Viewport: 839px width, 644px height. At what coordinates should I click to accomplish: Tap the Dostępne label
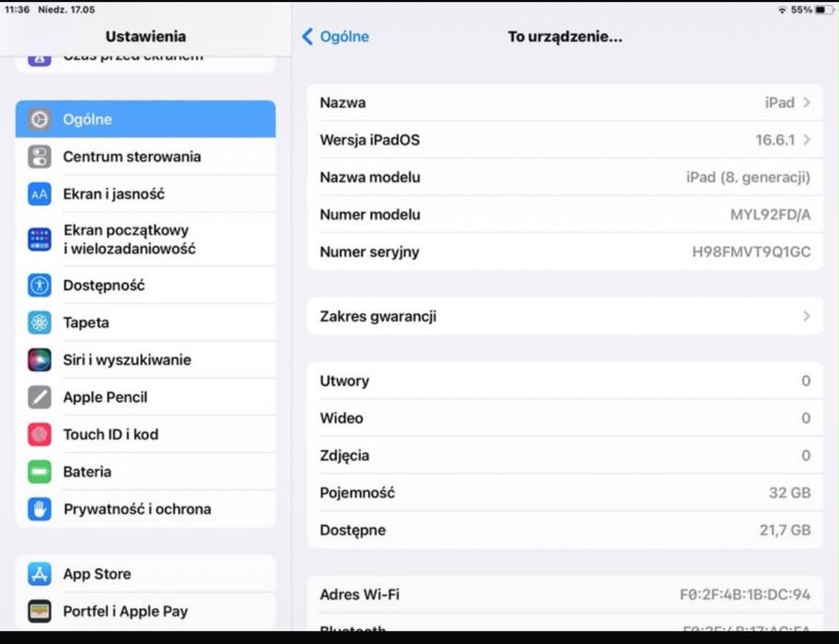tap(353, 530)
